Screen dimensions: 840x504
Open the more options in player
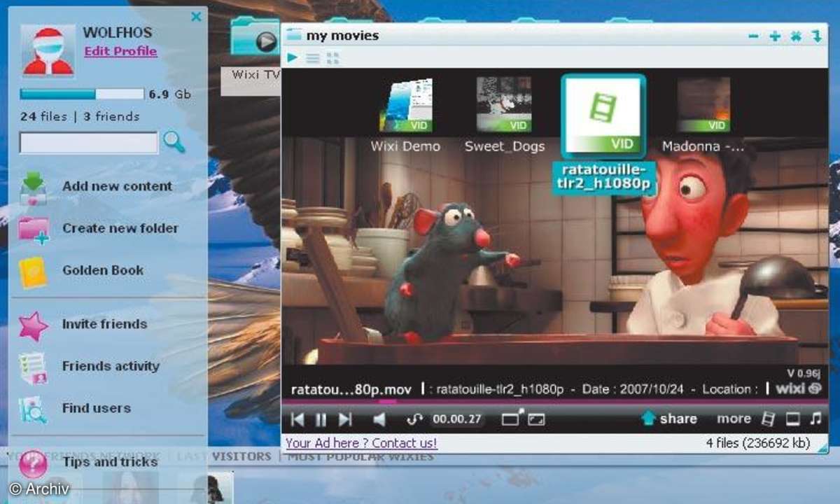pyautogui.click(x=734, y=419)
